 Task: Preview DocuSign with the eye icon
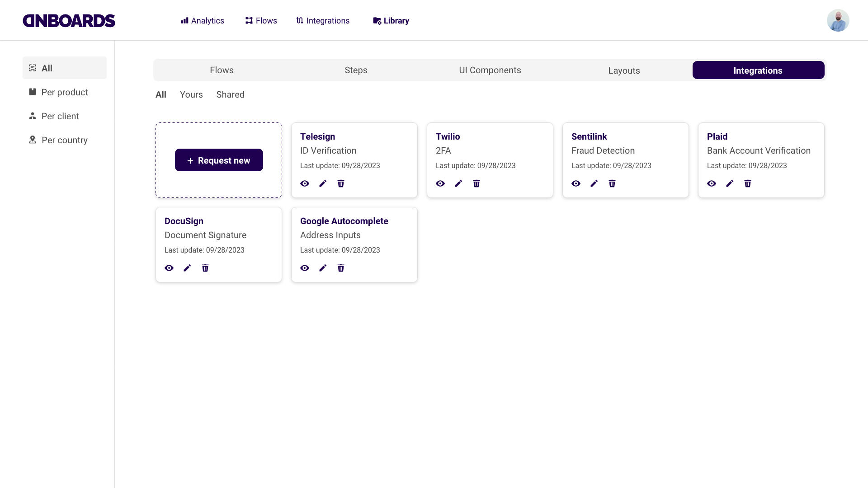pos(169,268)
